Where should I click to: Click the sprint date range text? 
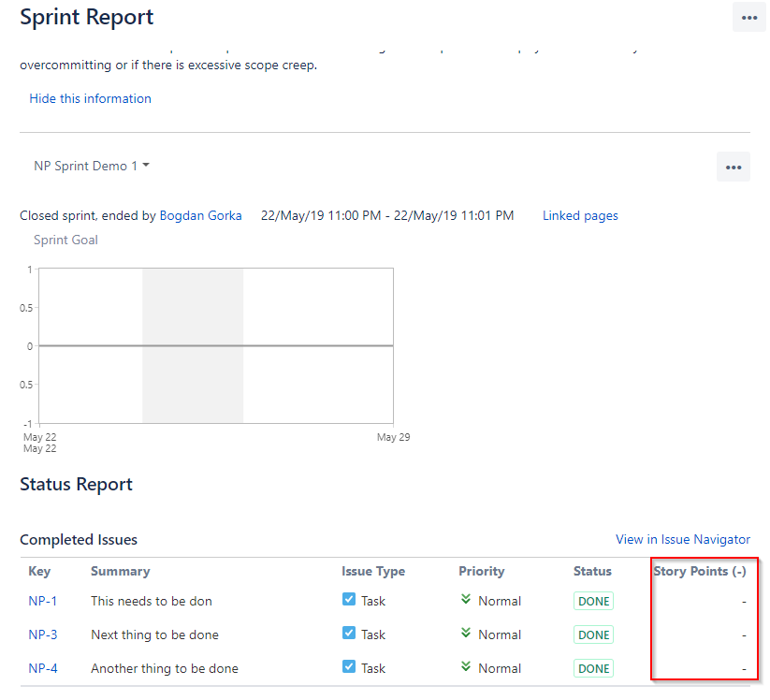[x=387, y=215]
